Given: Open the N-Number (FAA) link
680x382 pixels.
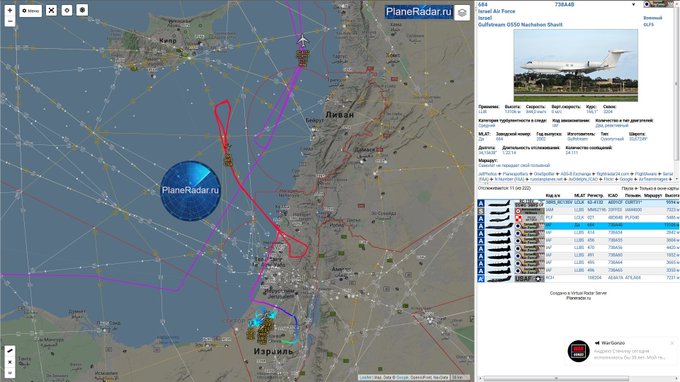Looking at the screenshot, I should click(510, 179).
